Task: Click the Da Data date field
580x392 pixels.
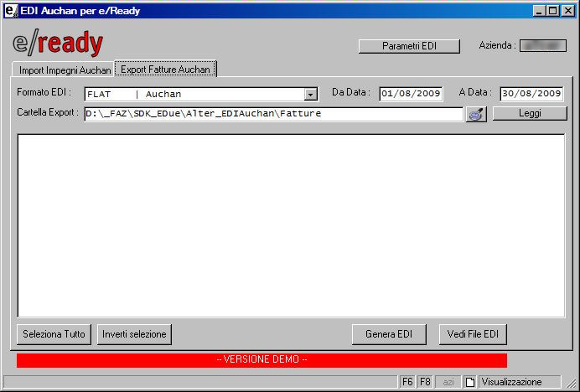Action: point(411,94)
